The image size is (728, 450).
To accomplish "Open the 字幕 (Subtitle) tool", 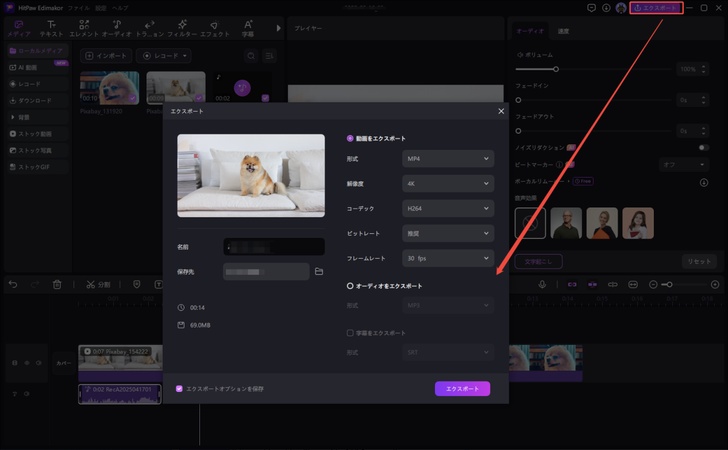I will 248,28.
